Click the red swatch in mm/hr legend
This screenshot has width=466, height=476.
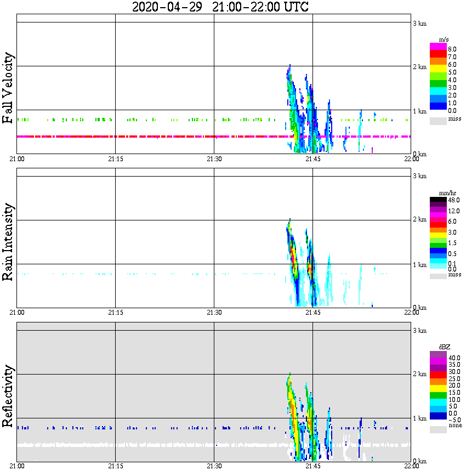[438, 225]
